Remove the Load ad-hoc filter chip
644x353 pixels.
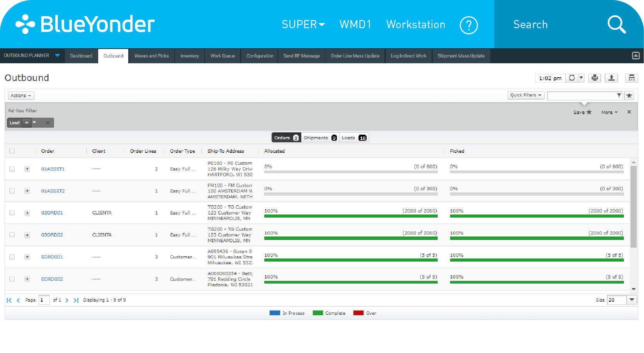pyautogui.click(x=48, y=123)
